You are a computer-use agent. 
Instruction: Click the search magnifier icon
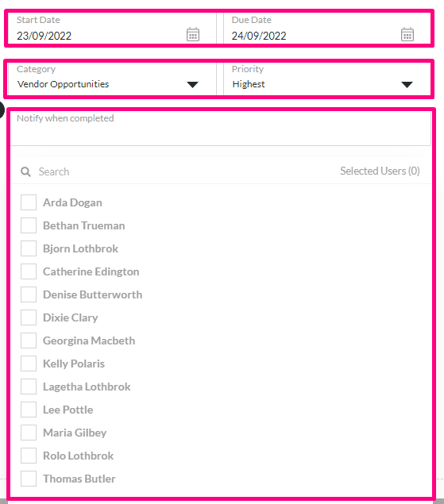[x=25, y=171]
